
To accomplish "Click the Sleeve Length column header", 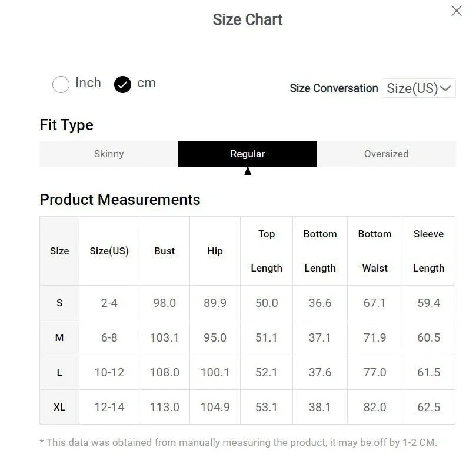I will point(428,251).
